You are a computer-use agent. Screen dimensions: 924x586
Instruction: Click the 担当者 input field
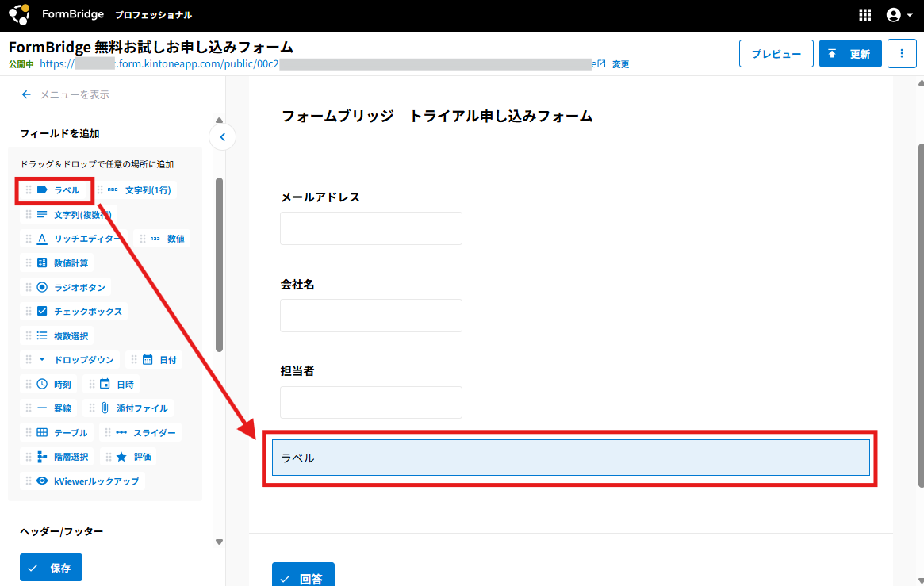pos(371,403)
